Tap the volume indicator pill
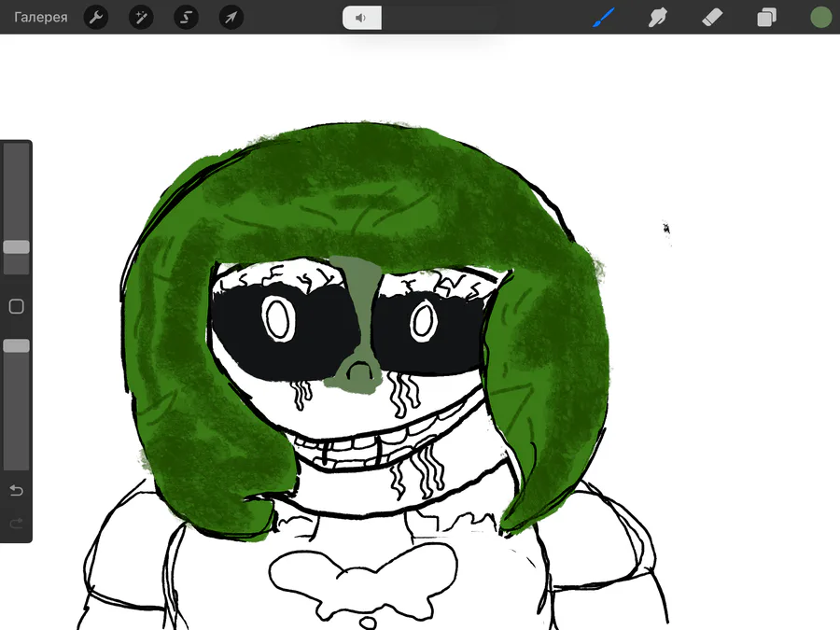This screenshot has width=840, height=630. [362, 18]
